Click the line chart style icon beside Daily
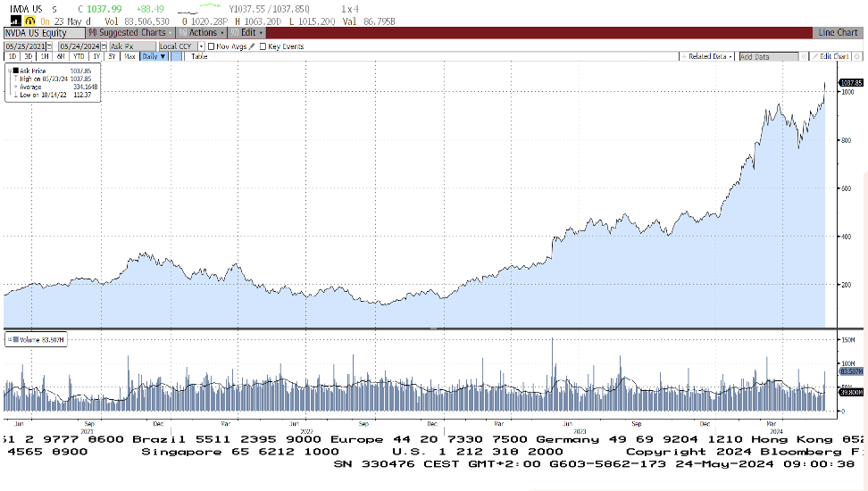868x491 pixels. tap(177, 56)
